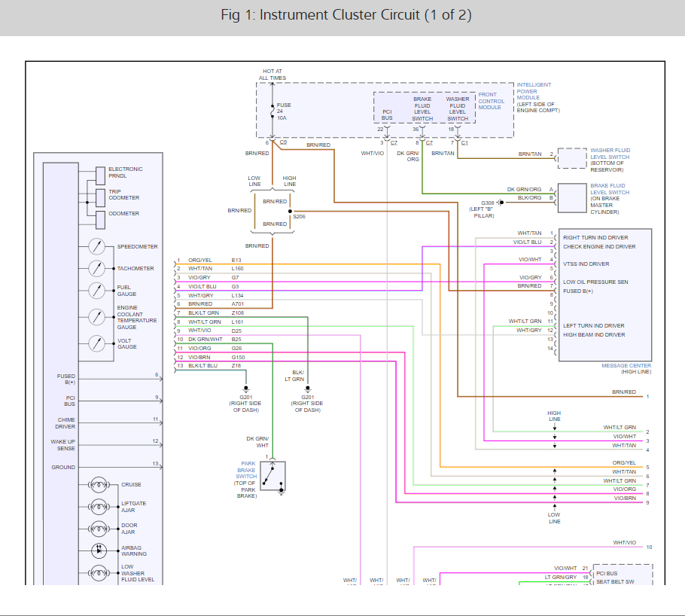
Task: Select the tachometer gauge symbol
Action: pos(96,268)
